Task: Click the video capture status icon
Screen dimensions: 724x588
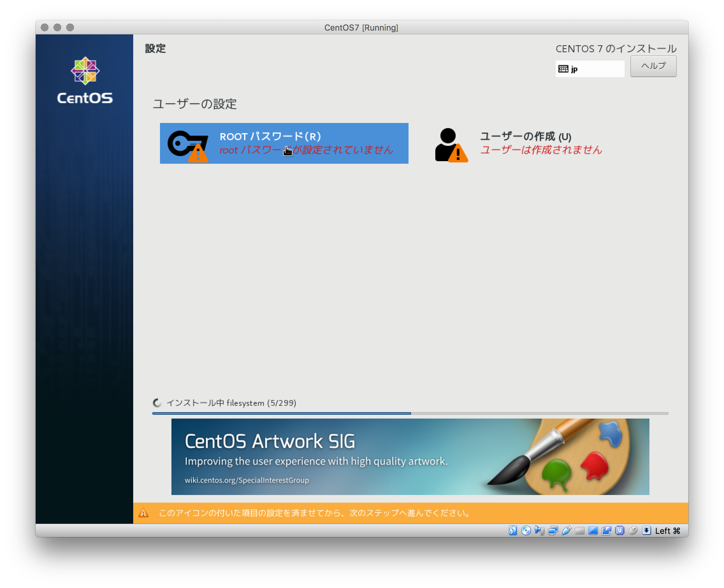Action: [x=606, y=531]
